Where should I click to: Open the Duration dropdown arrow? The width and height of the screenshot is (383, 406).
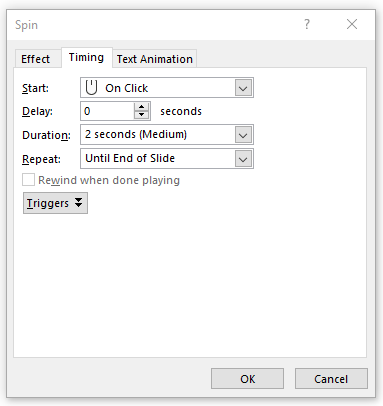pyautogui.click(x=243, y=135)
